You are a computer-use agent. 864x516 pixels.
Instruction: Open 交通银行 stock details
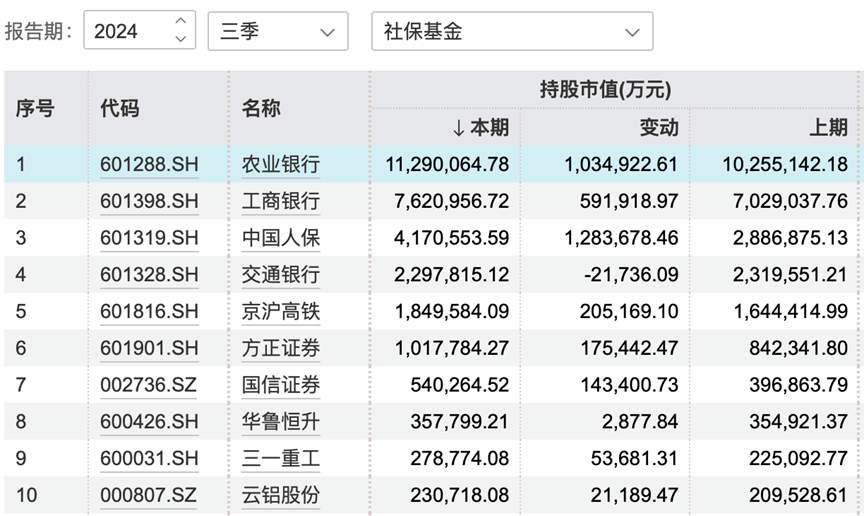pos(280,275)
